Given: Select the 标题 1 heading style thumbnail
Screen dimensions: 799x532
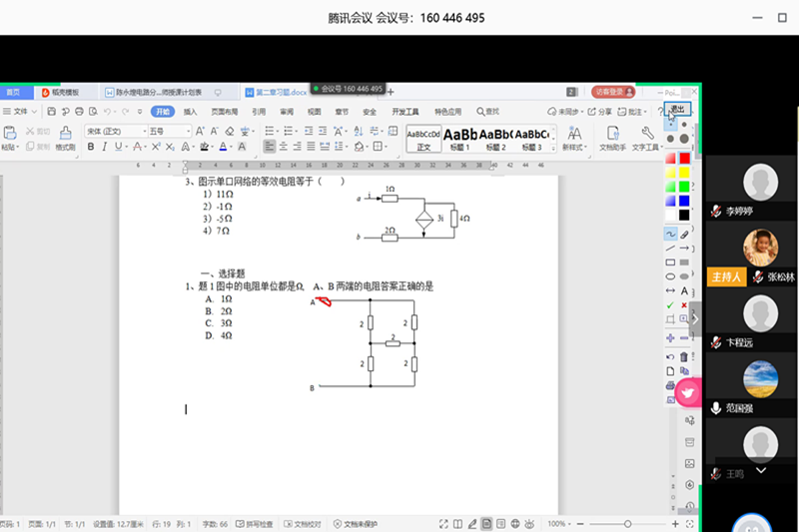Looking at the screenshot, I should (460, 138).
